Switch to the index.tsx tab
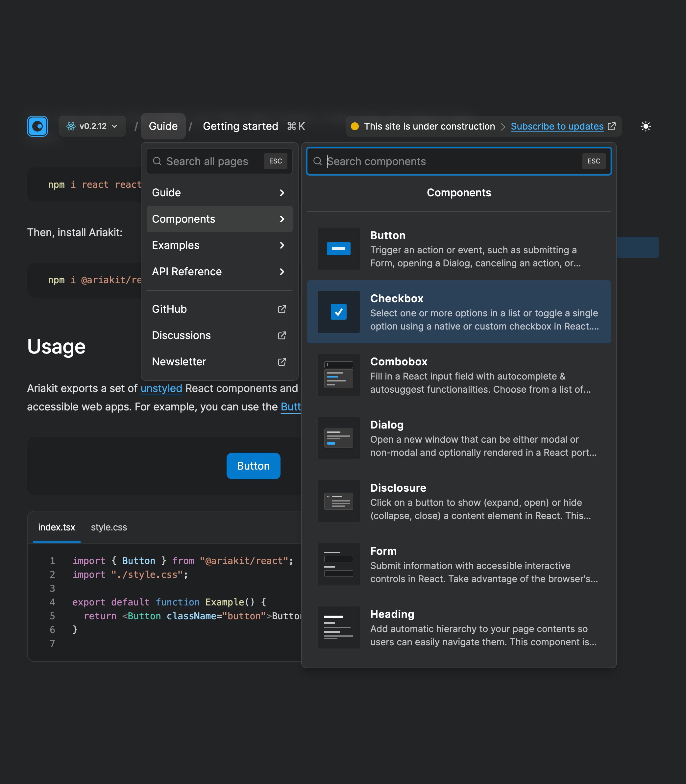Viewport: 686px width, 784px height. 57,527
